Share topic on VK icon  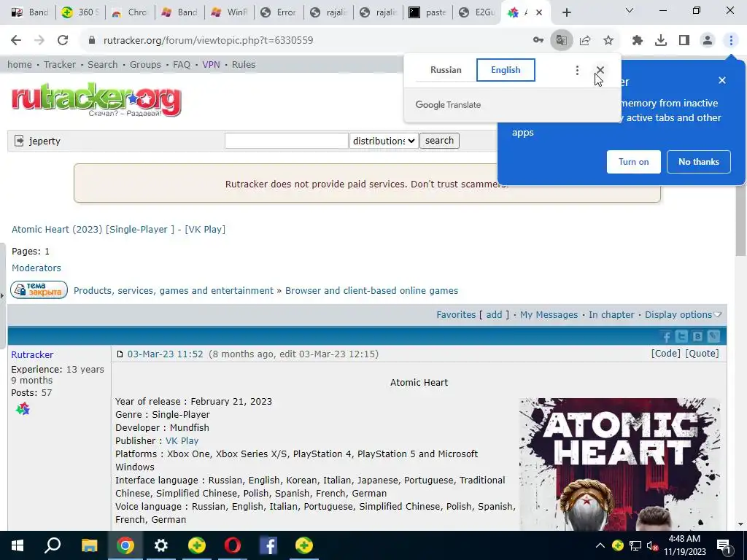click(x=697, y=337)
